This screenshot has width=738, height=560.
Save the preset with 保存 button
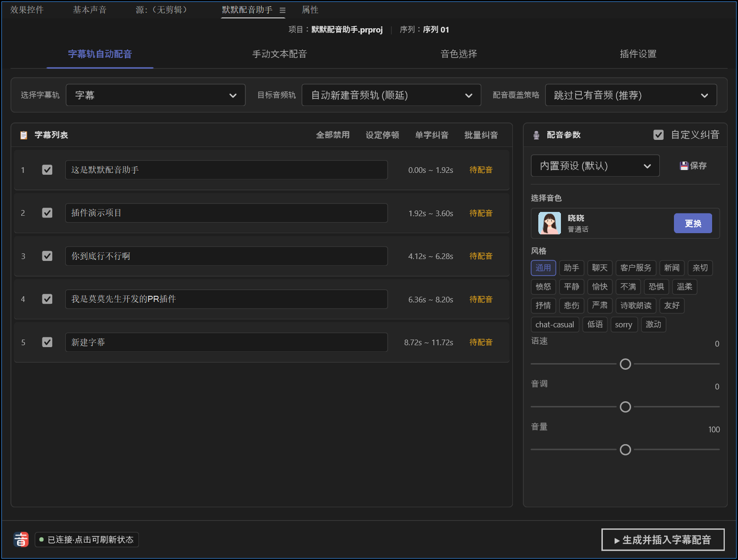point(693,166)
